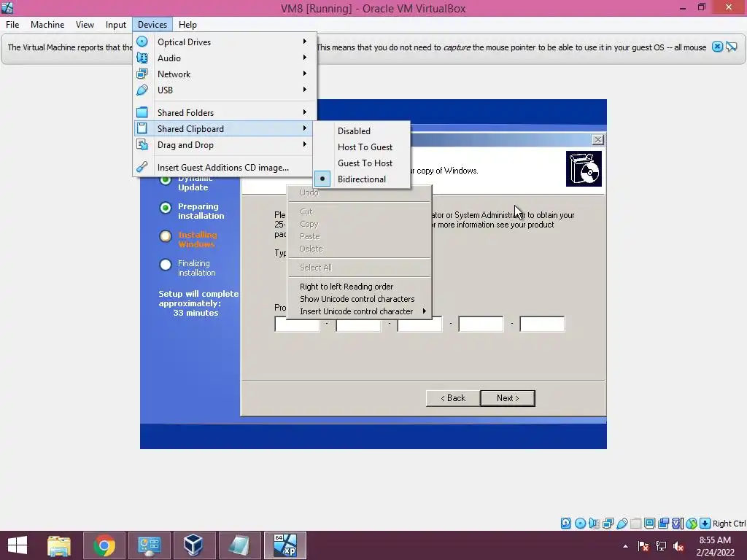Dismiss the mouse integration notification
The image size is (747, 560).
point(718,47)
